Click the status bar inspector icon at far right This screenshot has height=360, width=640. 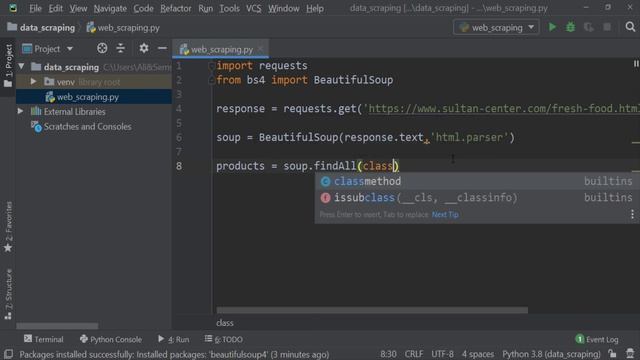(x=630, y=353)
